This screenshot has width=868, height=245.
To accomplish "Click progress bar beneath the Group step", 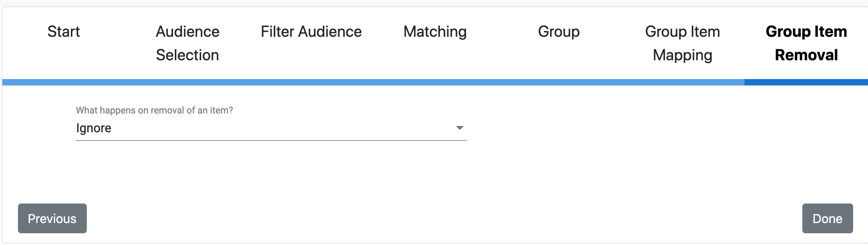I will tap(559, 82).
